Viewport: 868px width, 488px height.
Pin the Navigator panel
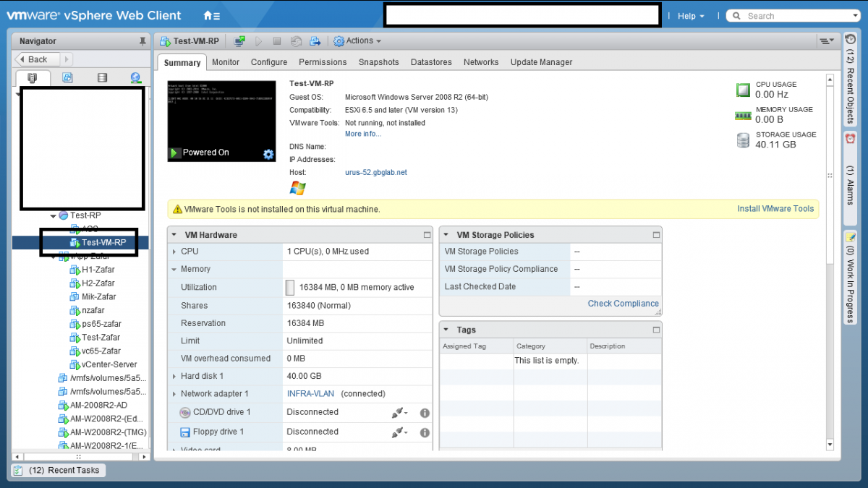[x=142, y=41]
